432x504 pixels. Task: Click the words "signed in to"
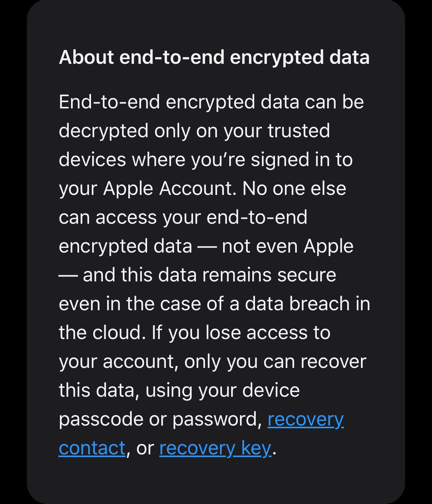point(301,160)
